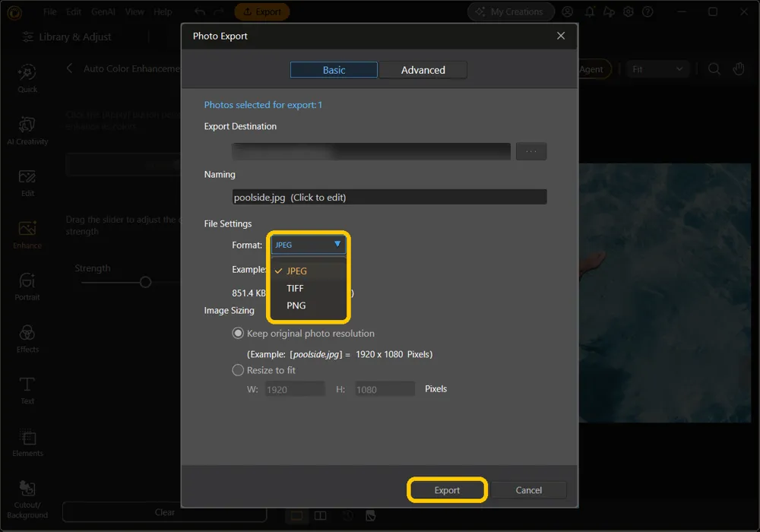This screenshot has width=760, height=532.
Task: Go back from Auto Color Enhancement
Action: 70,68
